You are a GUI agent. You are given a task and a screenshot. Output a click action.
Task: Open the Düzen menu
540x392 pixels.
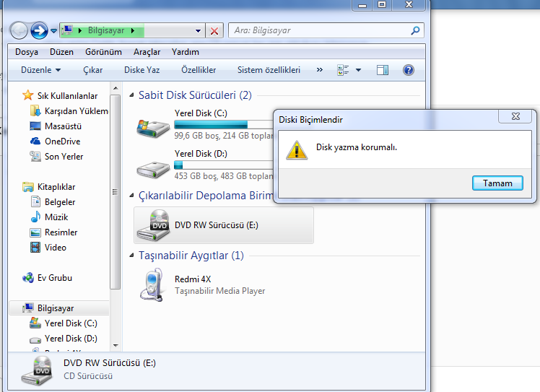[61, 52]
